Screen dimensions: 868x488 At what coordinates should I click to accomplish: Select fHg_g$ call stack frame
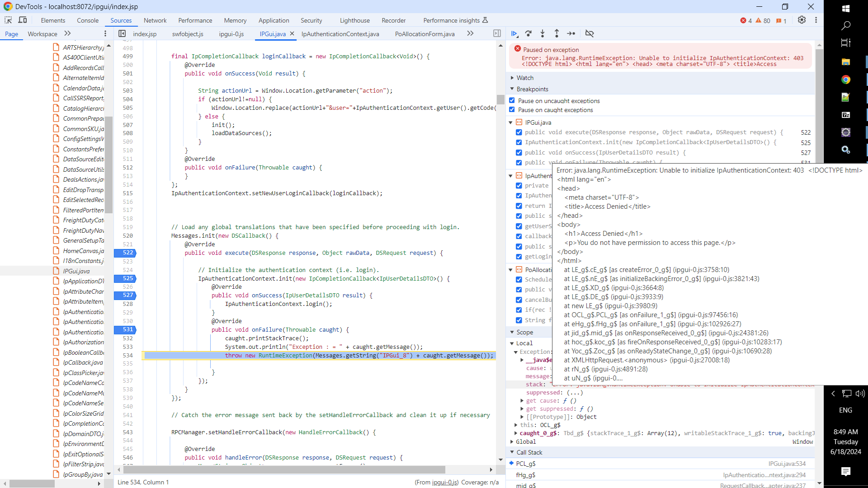point(526,475)
